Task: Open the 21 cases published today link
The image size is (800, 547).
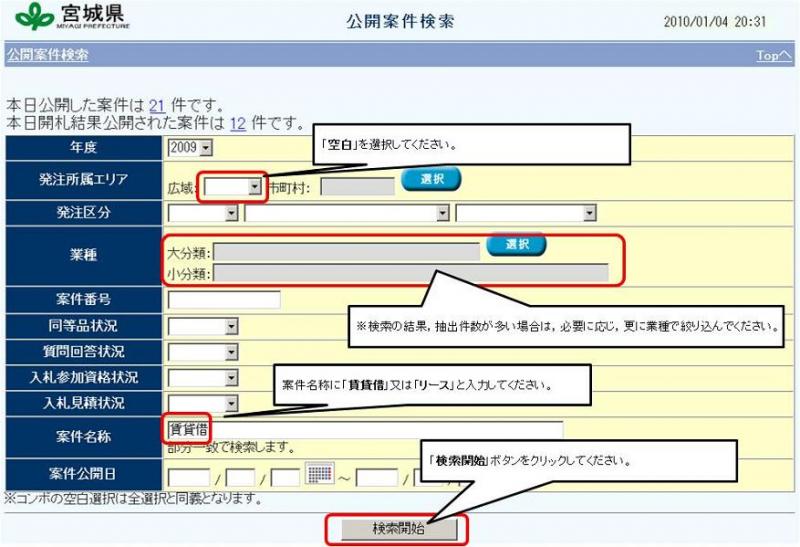Action: tap(157, 106)
